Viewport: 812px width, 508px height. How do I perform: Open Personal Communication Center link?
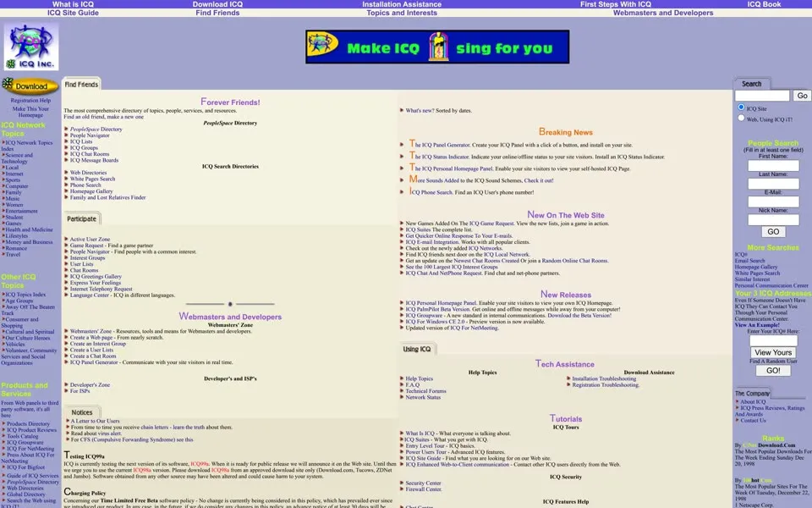771,285
